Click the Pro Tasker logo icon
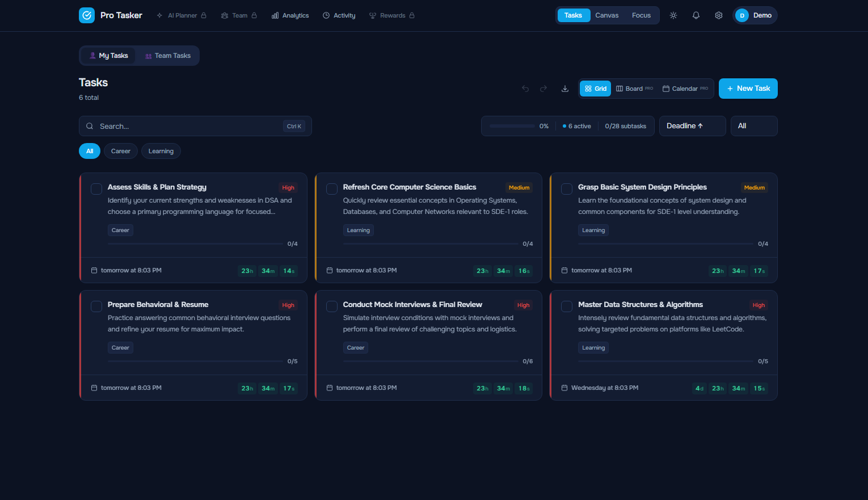 87,15
